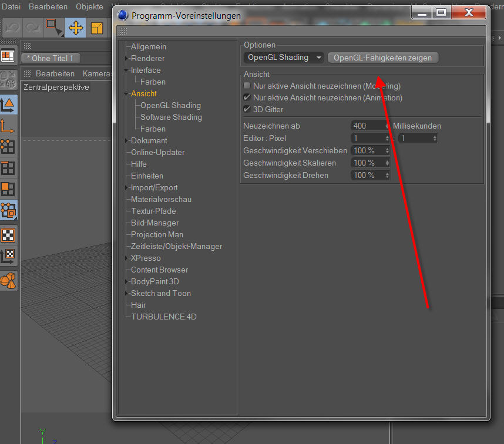This screenshot has height=444, width=504.
Task: Open the Textur-Pfade preferences page
Action: pos(154,211)
